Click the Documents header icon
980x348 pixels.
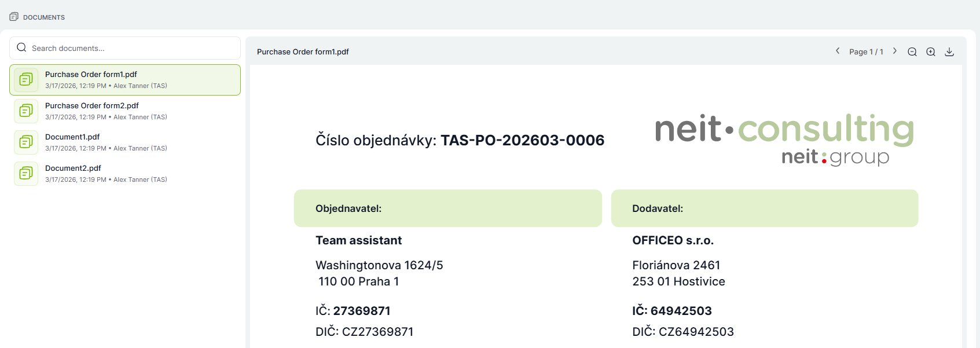click(x=14, y=17)
